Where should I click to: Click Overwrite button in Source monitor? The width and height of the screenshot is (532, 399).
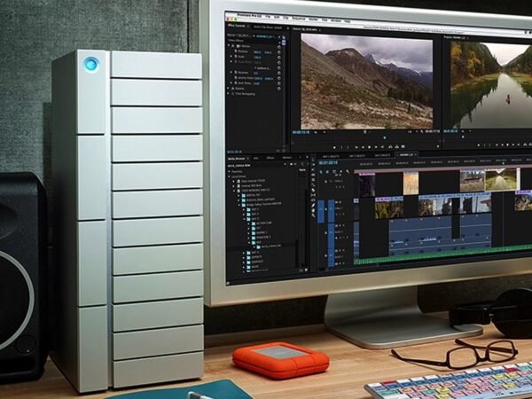396,147
